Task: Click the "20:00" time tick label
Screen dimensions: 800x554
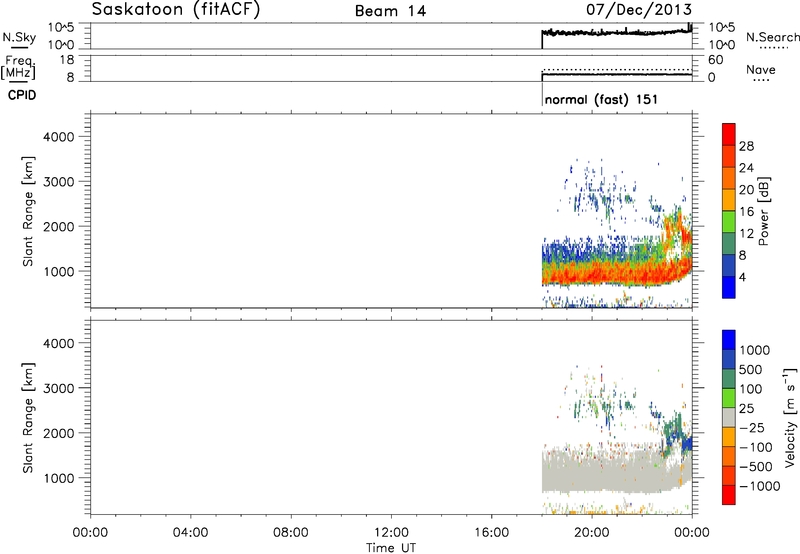Action: [x=592, y=533]
